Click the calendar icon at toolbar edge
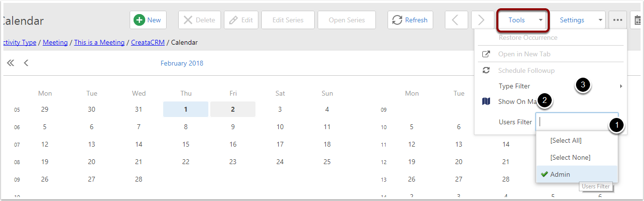 click(638, 20)
